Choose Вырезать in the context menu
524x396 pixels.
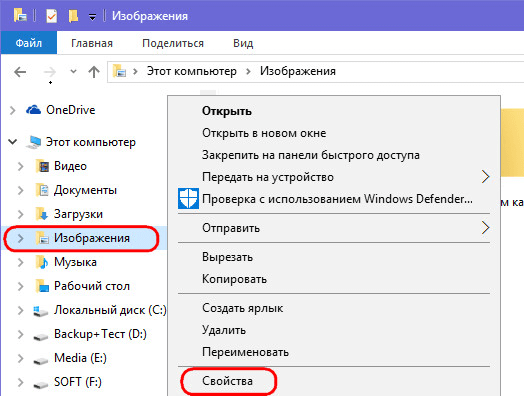click(334, 257)
